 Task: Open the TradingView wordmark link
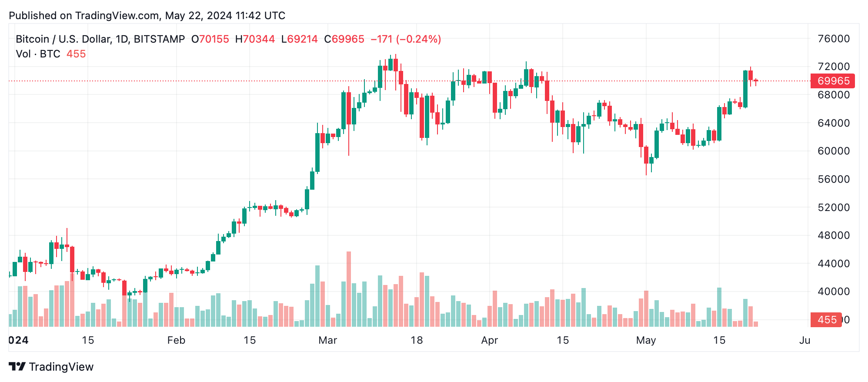61,367
